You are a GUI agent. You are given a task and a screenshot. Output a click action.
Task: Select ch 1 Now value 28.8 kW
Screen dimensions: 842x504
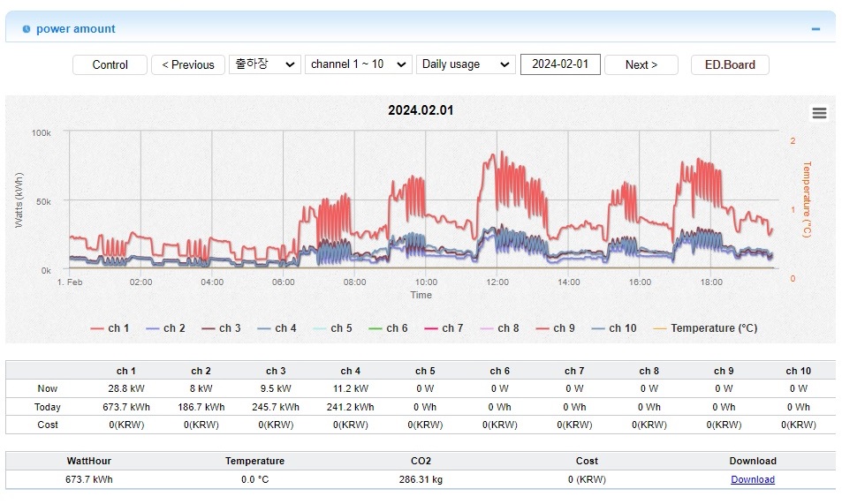126,388
